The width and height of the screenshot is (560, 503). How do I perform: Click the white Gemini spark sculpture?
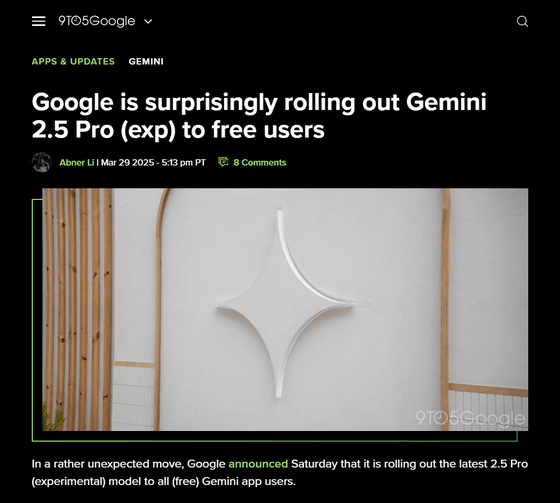coord(286,304)
